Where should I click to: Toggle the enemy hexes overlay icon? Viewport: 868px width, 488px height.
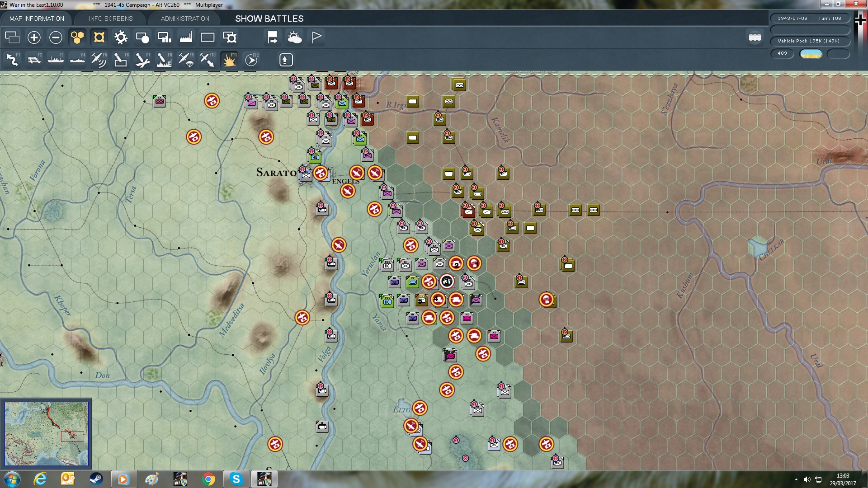[99, 37]
